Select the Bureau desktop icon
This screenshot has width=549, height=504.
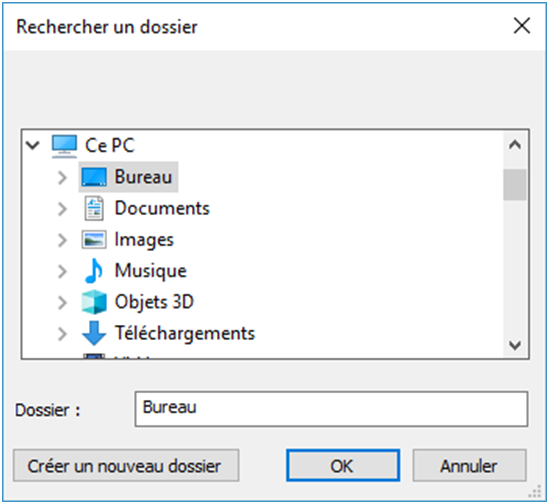[94, 177]
